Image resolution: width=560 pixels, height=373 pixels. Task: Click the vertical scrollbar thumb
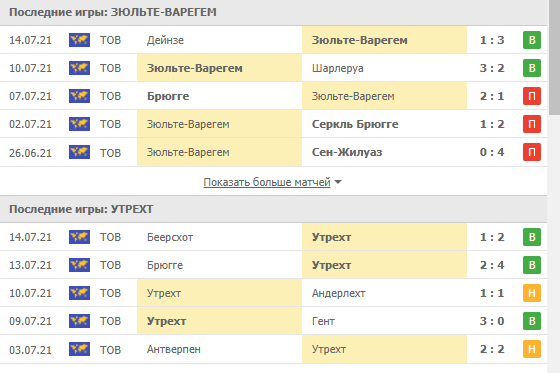[554, 57]
